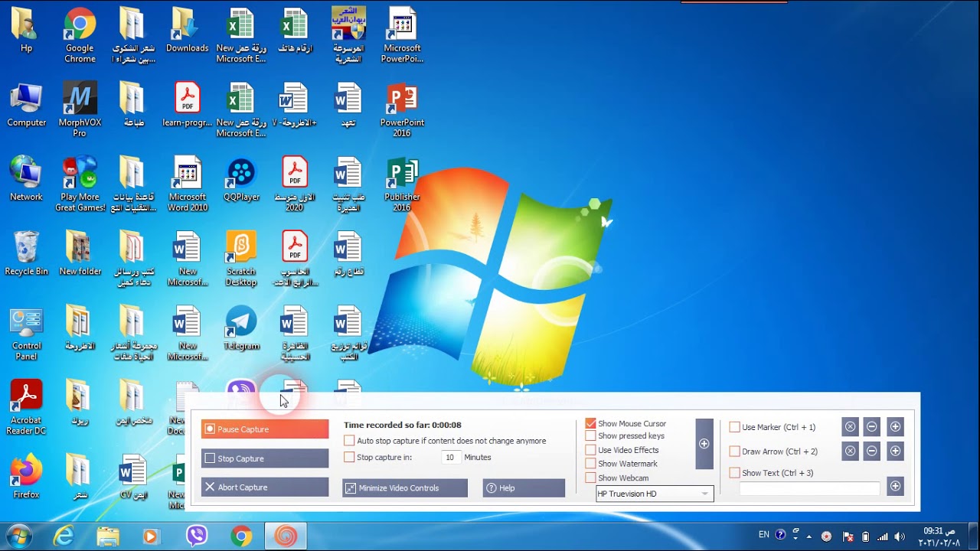Select the Scratch Desktop icon
This screenshot has width=980, height=551.
point(241,259)
